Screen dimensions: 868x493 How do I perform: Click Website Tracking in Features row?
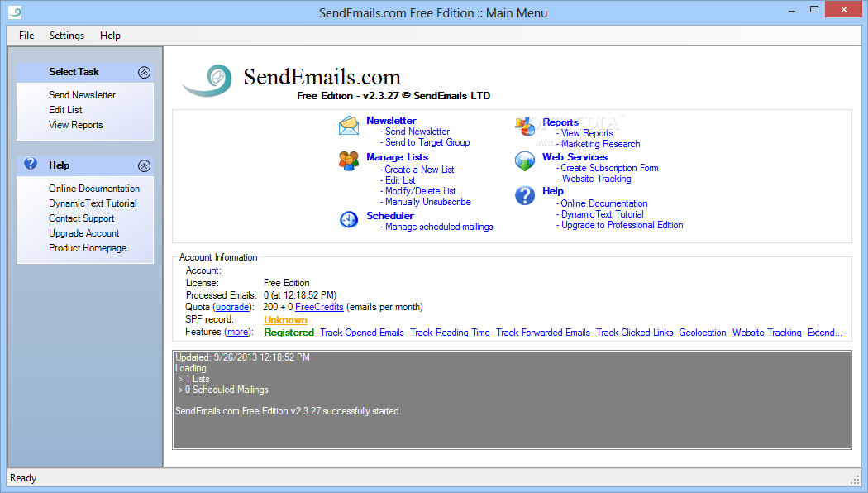point(766,333)
